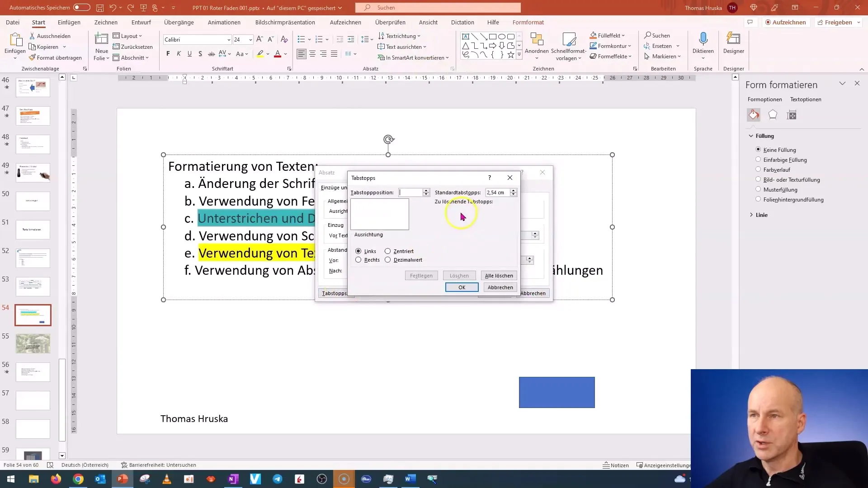Click the Italic formatting icon
The height and width of the screenshot is (488, 868).
click(x=179, y=54)
